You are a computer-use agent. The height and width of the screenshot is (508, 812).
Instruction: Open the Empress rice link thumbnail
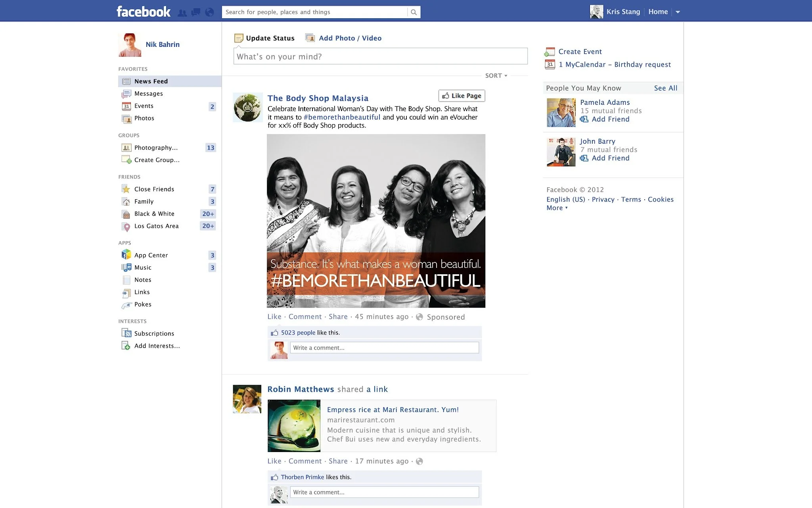point(294,426)
